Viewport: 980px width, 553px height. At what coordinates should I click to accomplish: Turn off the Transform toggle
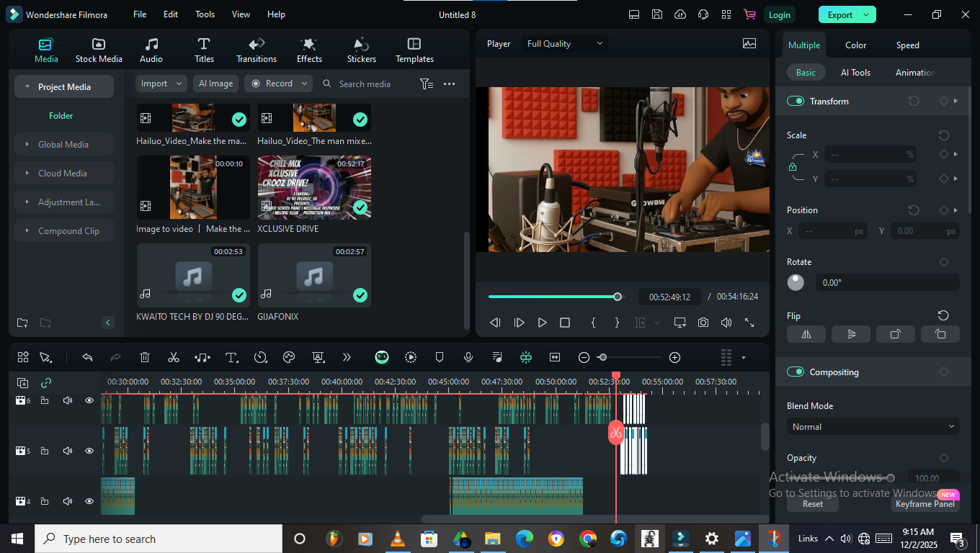[x=796, y=102]
